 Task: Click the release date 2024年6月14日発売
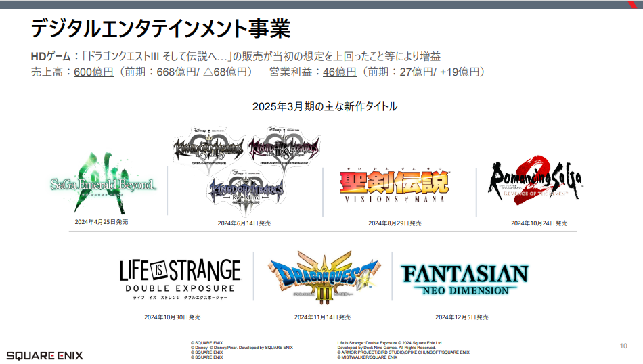(x=244, y=223)
